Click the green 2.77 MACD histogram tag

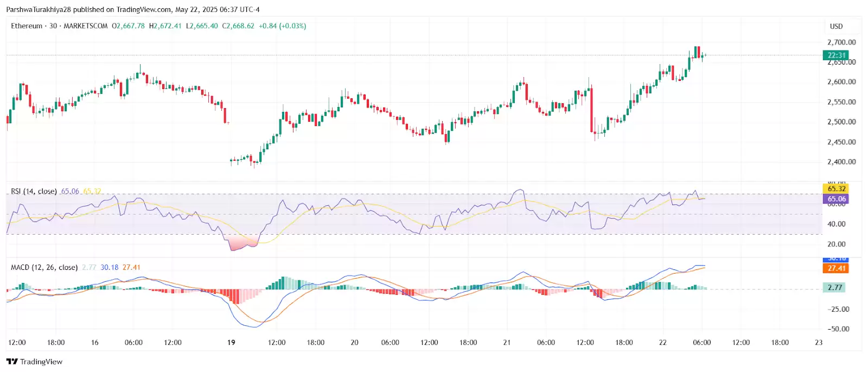[834, 287]
